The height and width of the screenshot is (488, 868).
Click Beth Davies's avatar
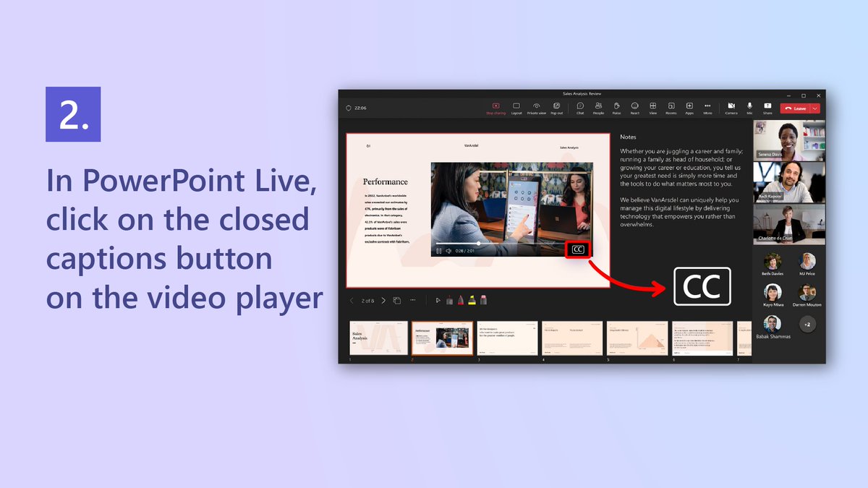(x=772, y=262)
